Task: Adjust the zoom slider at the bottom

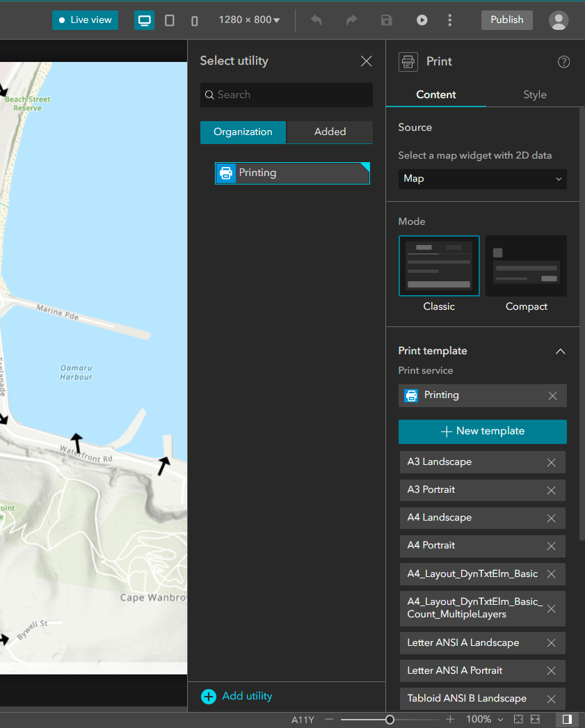Action: point(388,720)
